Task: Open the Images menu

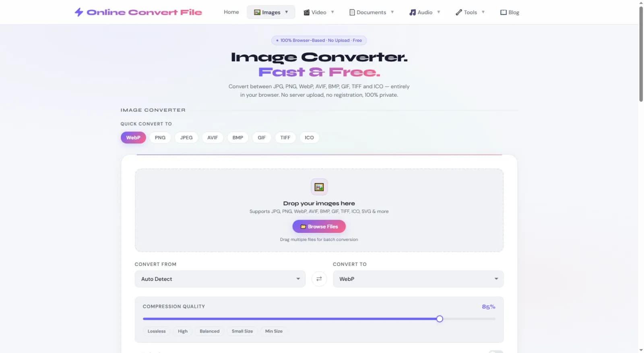Action: [x=271, y=12]
